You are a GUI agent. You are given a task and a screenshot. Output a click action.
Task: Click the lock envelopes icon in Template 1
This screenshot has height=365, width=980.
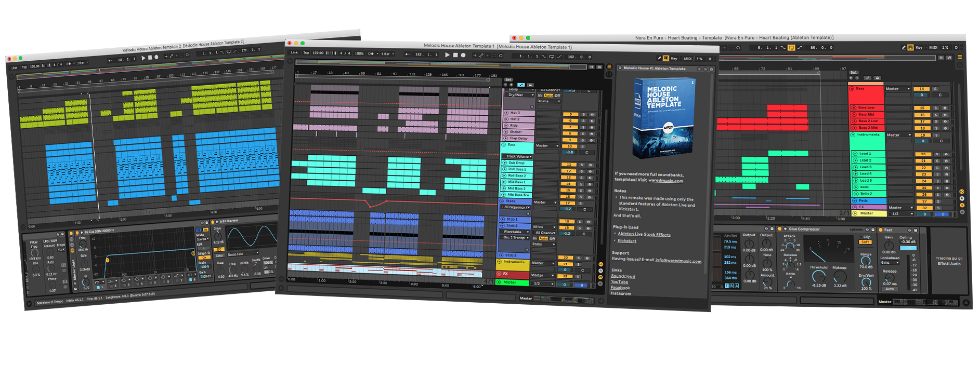[x=530, y=85]
